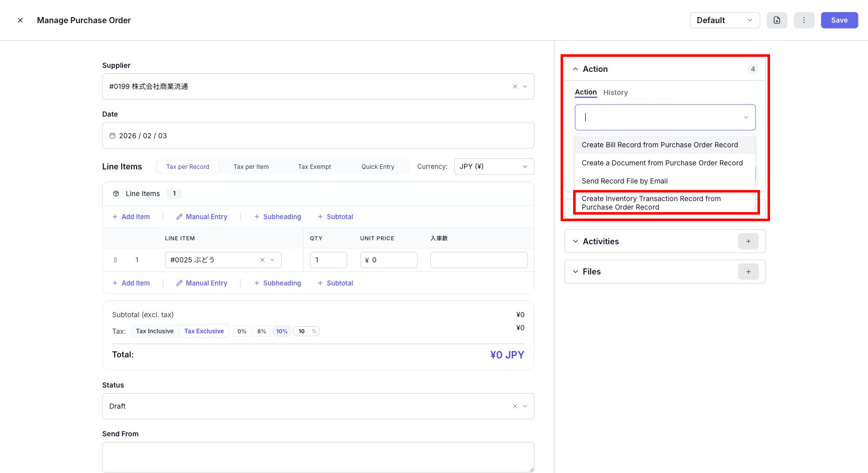The width and height of the screenshot is (868, 473).
Task: Set tax rate to 0%
Action: (x=242, y=331)
